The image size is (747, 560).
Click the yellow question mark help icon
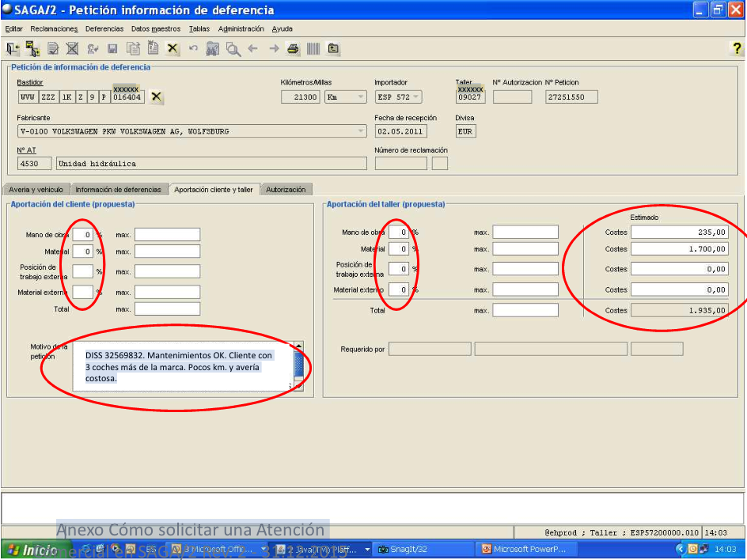(737, 48)
